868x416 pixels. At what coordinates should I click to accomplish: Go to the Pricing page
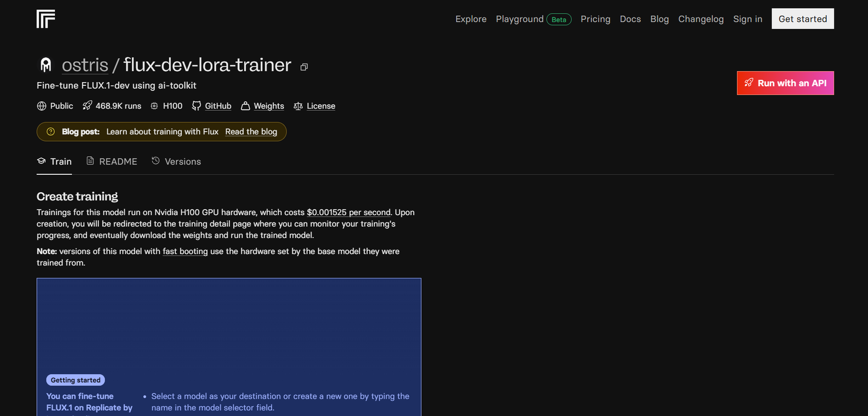pyautogui.click(x=595, y=19)
